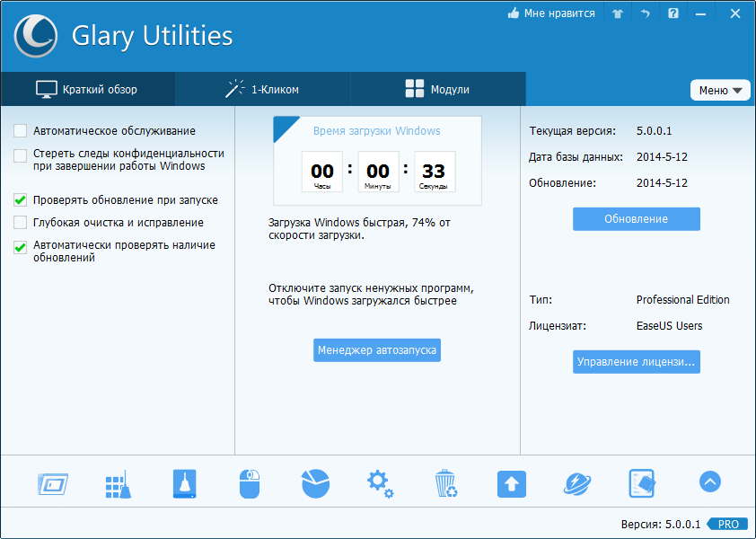Viewport: 756px width, 539px height.
Task: Click the 'Лицензиат:' label
Action: pos(558,326)
